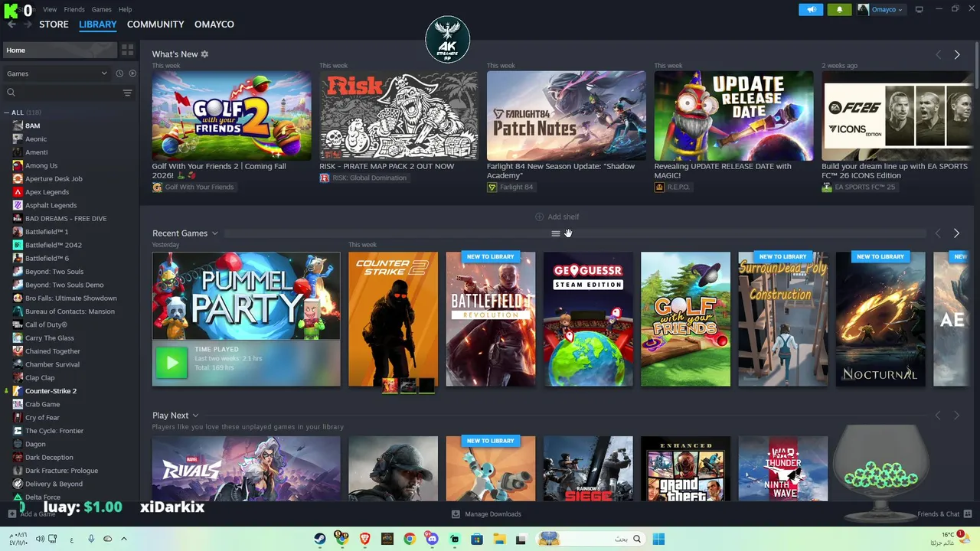Open Friends & Chat
This screenshot has height=551, width=980.
(x=944, y=514)
